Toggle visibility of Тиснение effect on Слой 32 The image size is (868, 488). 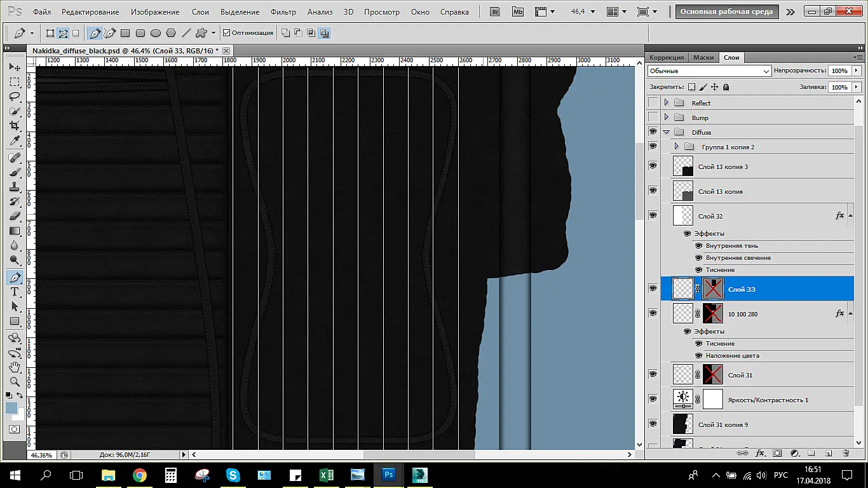699,270
